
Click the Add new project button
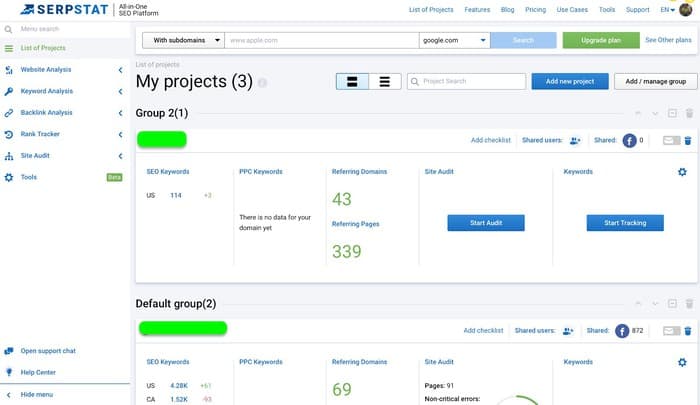(x=569, y=82)
